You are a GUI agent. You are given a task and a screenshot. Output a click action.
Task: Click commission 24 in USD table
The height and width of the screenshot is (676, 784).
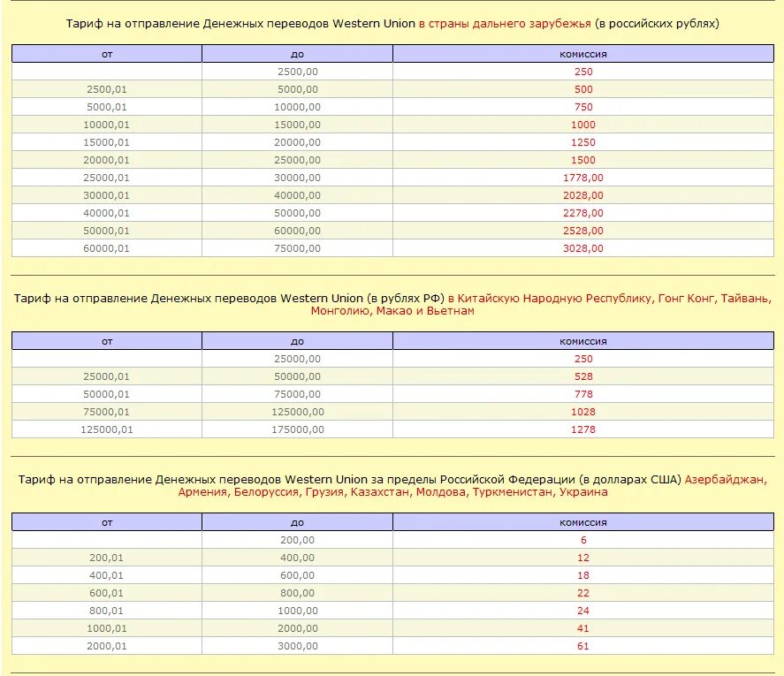click(583, 611)
